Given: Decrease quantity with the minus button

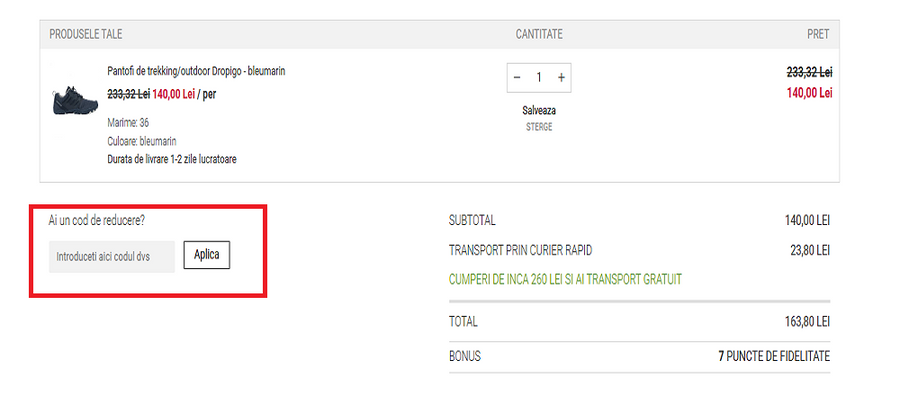Looking at the screenshot, I should tap(517, 78).
